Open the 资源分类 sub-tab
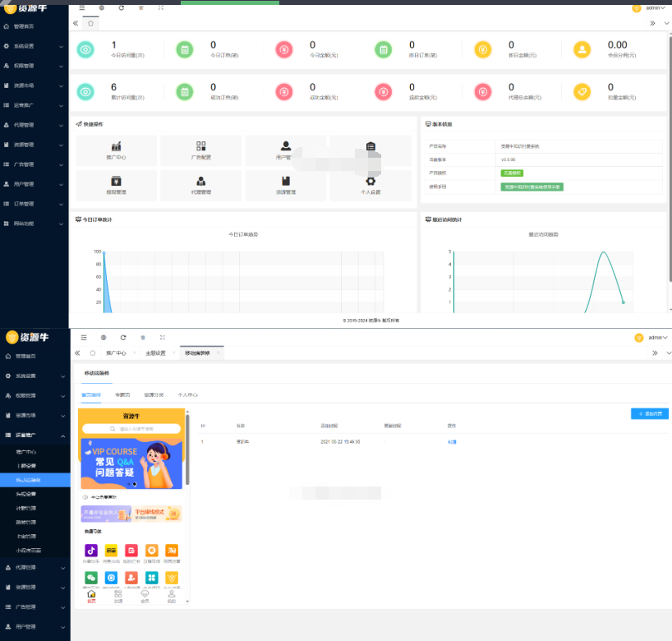672x641 pixels. [x=154, y=394]
